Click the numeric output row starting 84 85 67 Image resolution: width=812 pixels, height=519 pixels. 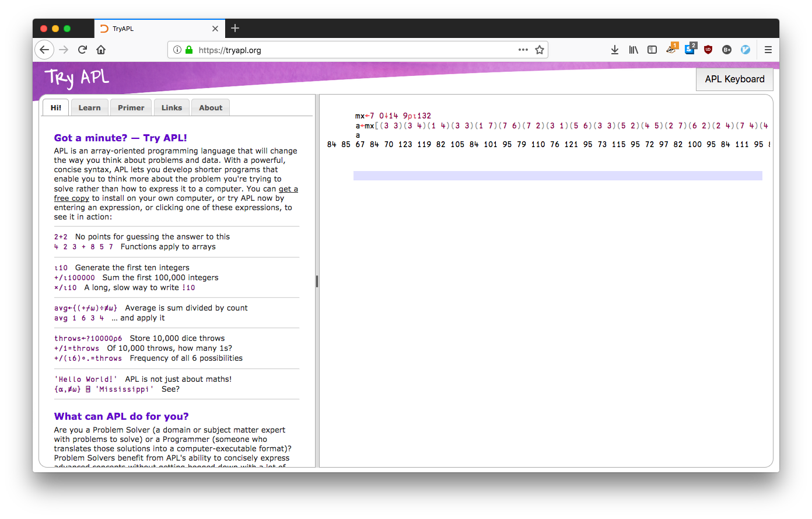click(548, 144)
